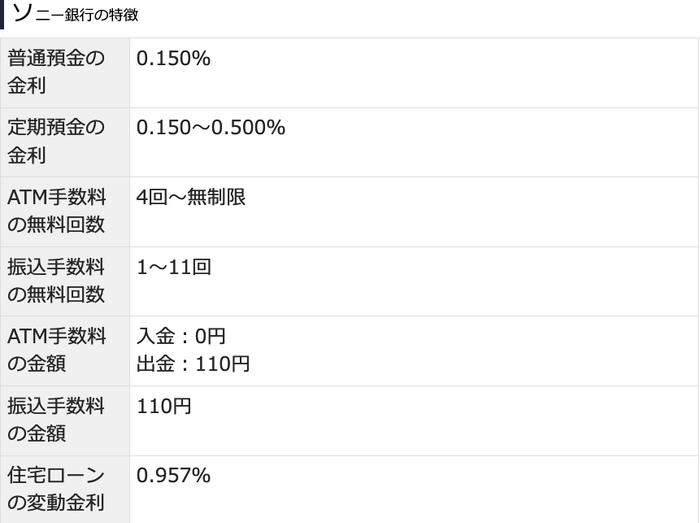Select the 振込手数料の金額 label cell
700x523 pixels.
pyautogui.click(x=56, y=420)
